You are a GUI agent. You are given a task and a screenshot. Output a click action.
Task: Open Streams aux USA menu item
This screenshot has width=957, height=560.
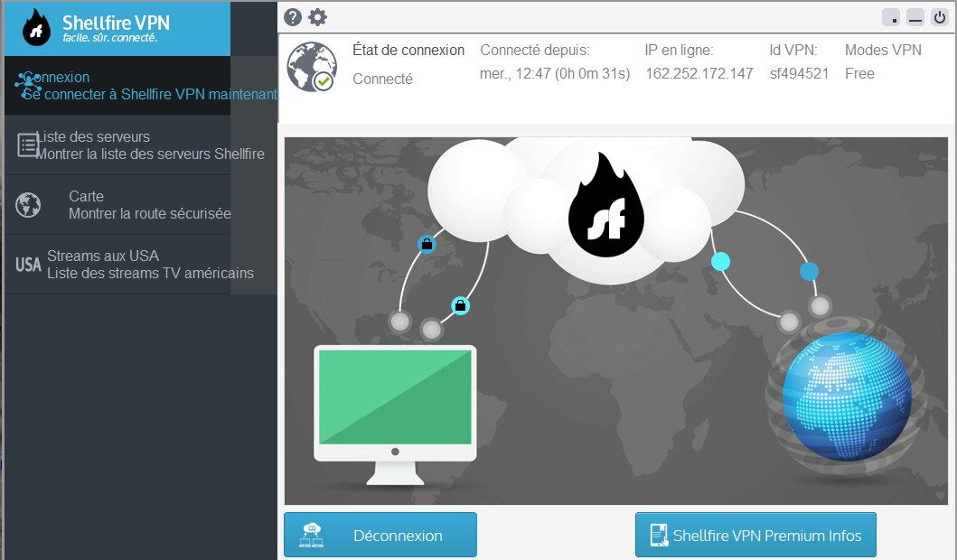[141, 264]
